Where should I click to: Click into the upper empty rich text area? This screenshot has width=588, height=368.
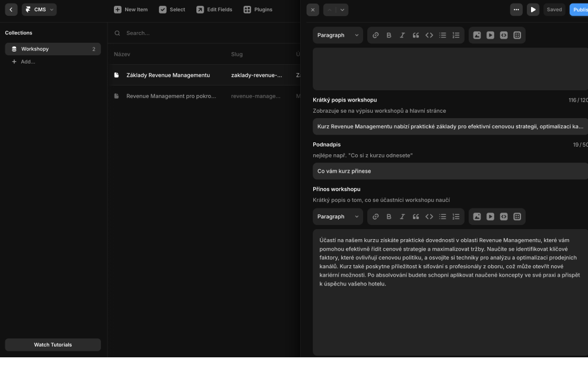tap(450, 69)
